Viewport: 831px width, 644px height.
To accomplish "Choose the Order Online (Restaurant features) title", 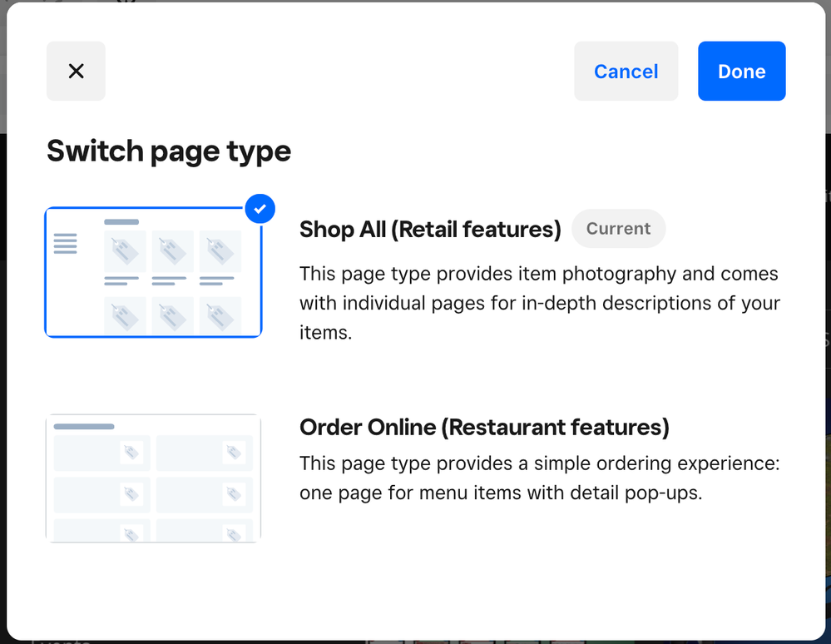I will 484,427.
